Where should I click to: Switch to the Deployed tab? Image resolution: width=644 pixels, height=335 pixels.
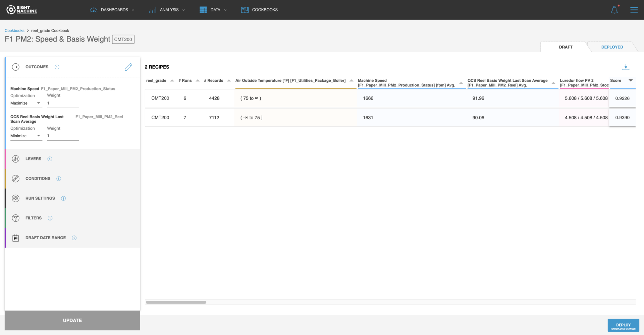612,47
